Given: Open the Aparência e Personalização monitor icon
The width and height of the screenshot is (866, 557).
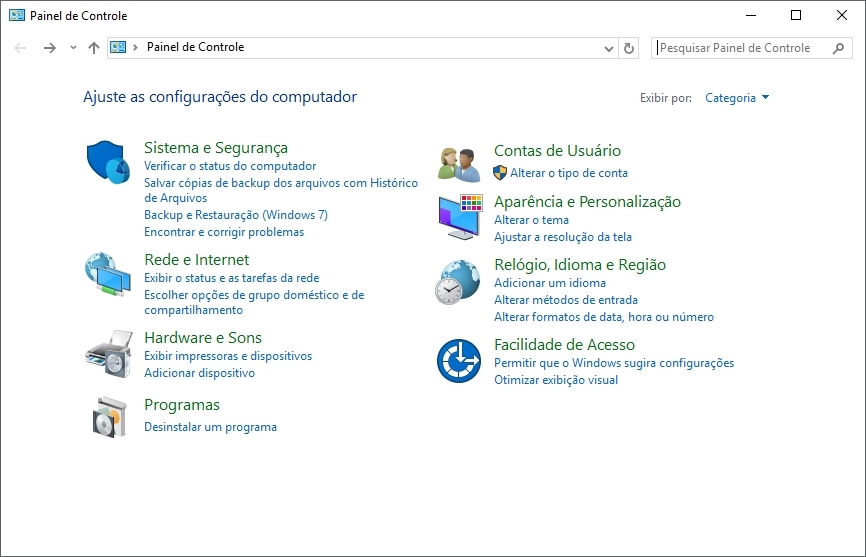Looking at the screenshot, I should click(x=461, y=216).
